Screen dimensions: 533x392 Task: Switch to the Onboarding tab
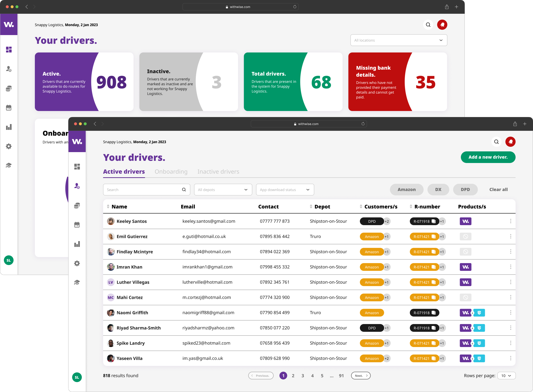point(171,172)
